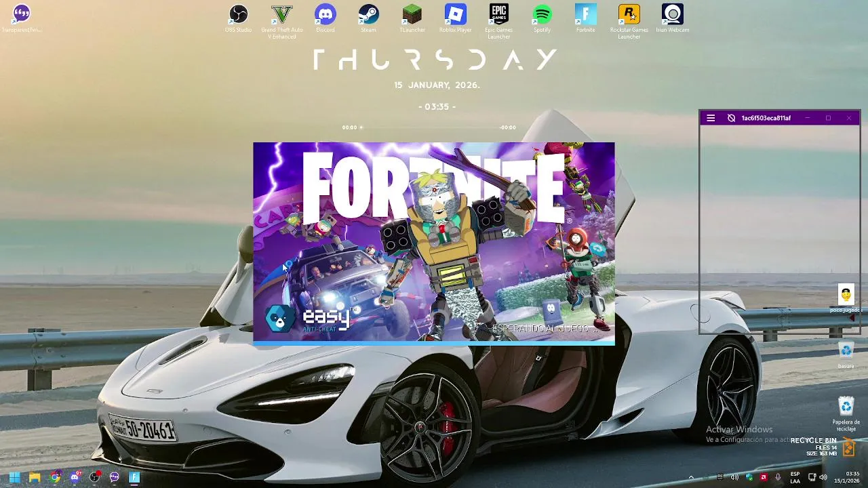Open the Grand Theft Auto V Enhanced shortcut
868x488 pixels.
click(x=282, y=22)
